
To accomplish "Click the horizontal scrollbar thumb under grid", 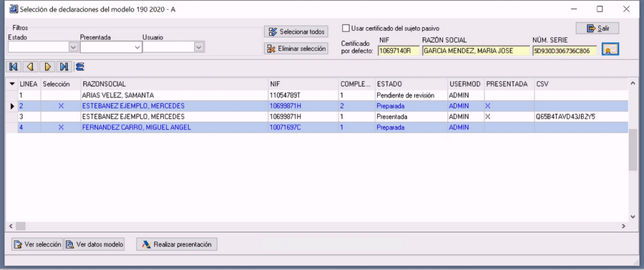I will [21, 226].
